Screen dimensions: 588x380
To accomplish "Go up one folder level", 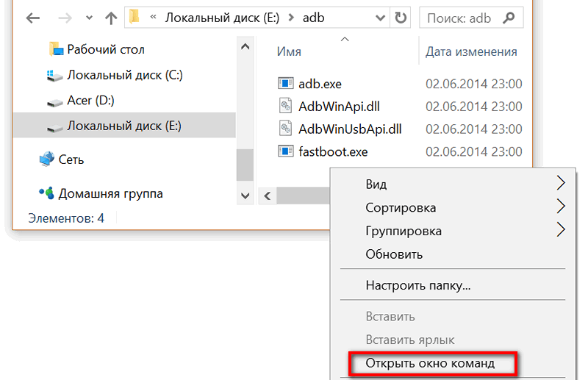I will 111,18.
